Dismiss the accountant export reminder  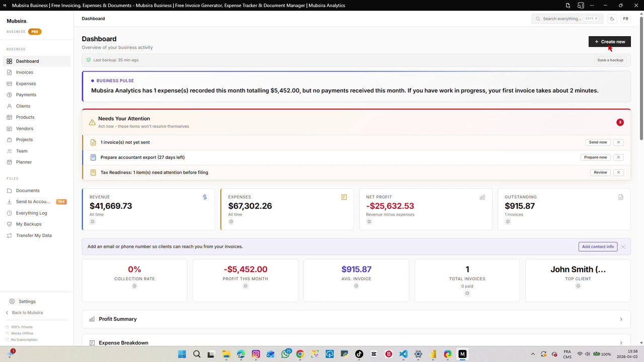click(x=619, y=157)
